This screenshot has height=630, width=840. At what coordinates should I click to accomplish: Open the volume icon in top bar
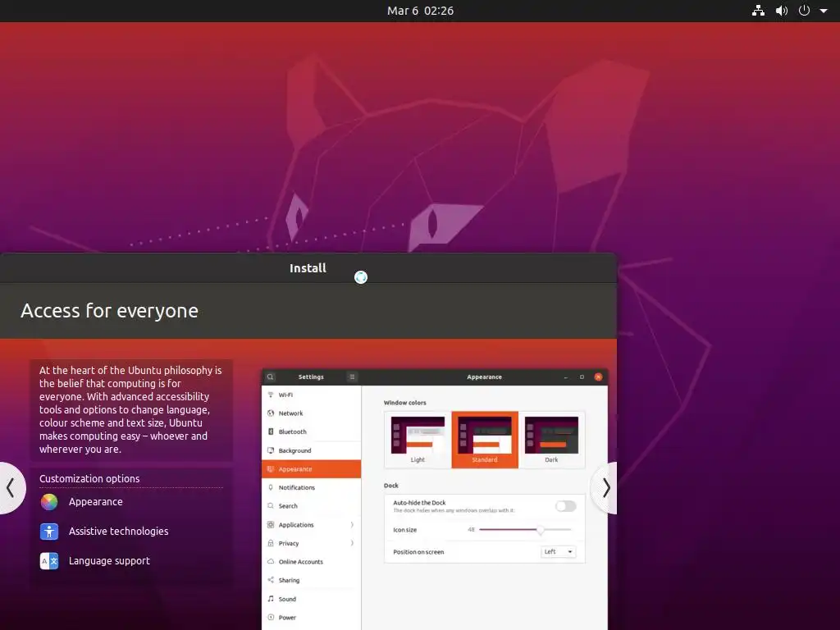pos(782,11)
